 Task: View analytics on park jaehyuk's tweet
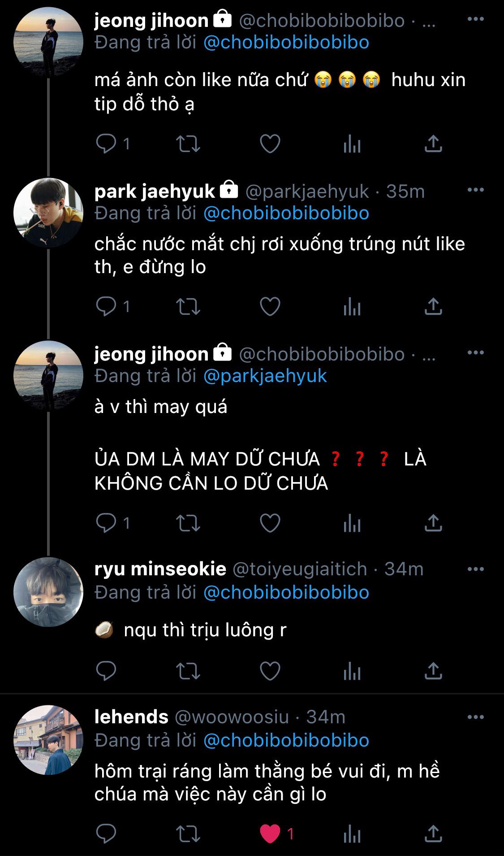coord(352,307)
